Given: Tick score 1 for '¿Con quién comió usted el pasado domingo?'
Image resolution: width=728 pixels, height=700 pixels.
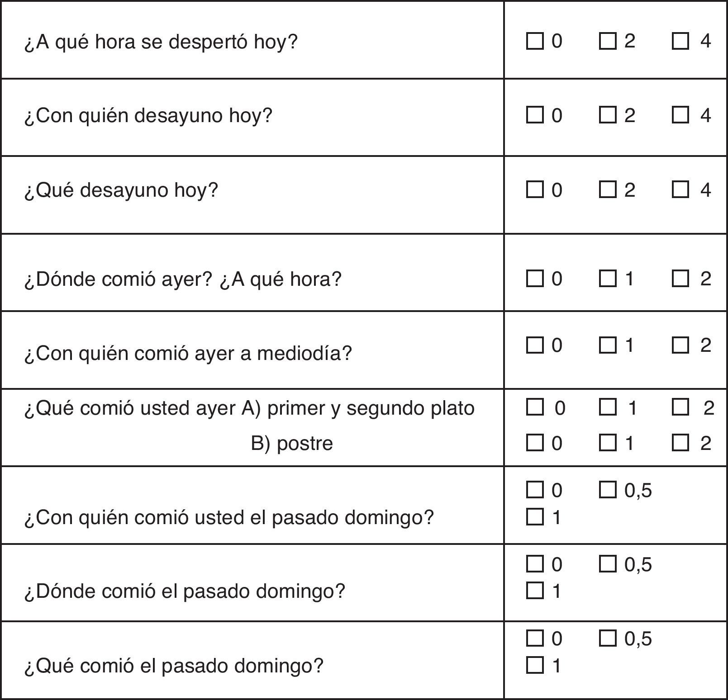Looking at the screenshot, I should 535,517.
